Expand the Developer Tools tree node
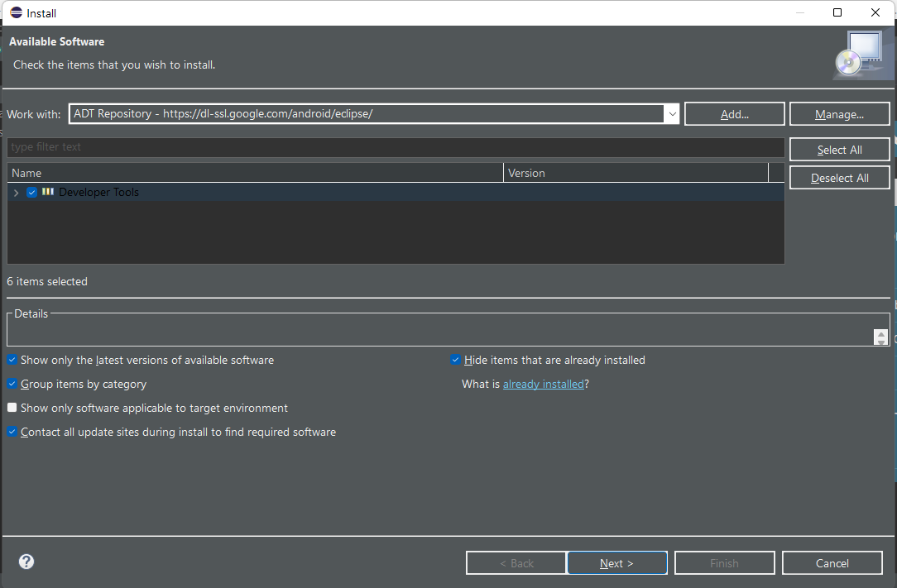 click(x=16, y=193)
